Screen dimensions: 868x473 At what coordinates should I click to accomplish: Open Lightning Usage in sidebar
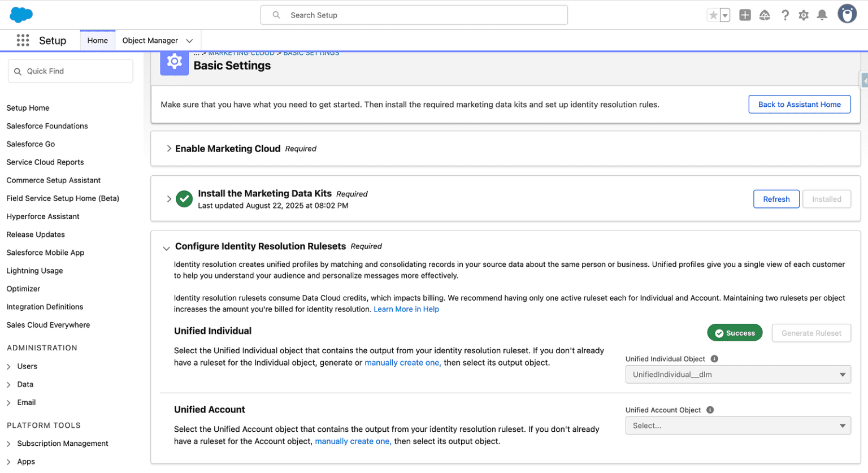pos(34,271)
